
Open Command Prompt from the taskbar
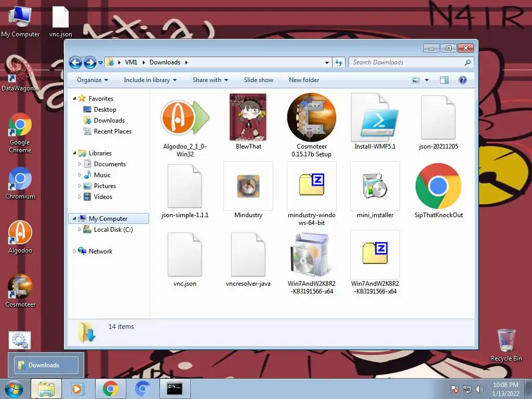pyautogui.click(x=175, y=389)
